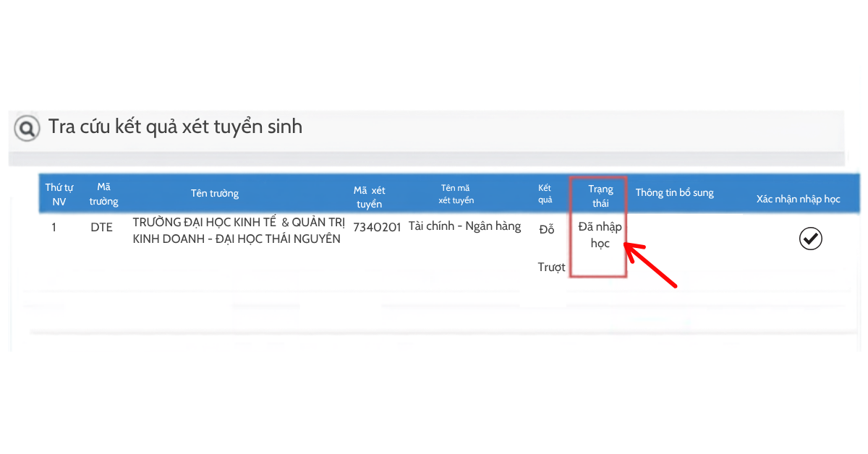Select the 'Thứ tự NV' column header
Screen dimensions: 868x454
[59, 194]
